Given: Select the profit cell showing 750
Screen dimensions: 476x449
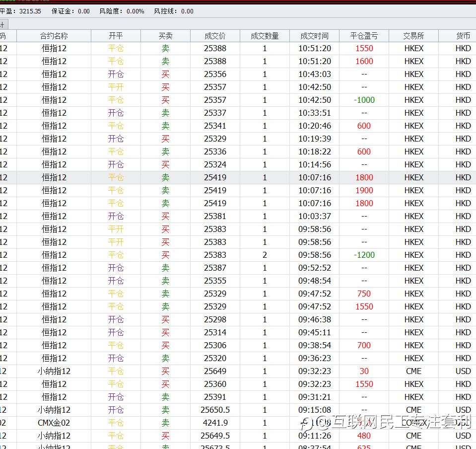Looking at the screenshot, I should (364, 294).
